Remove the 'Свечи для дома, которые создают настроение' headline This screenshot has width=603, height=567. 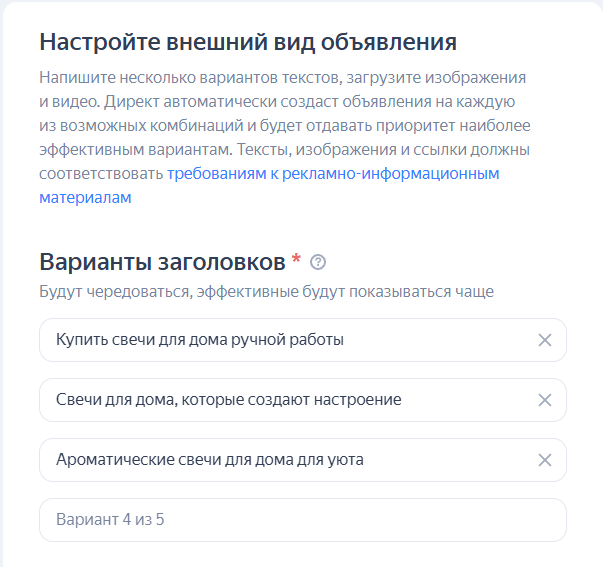pyautogui.click(x=545, y=400)
